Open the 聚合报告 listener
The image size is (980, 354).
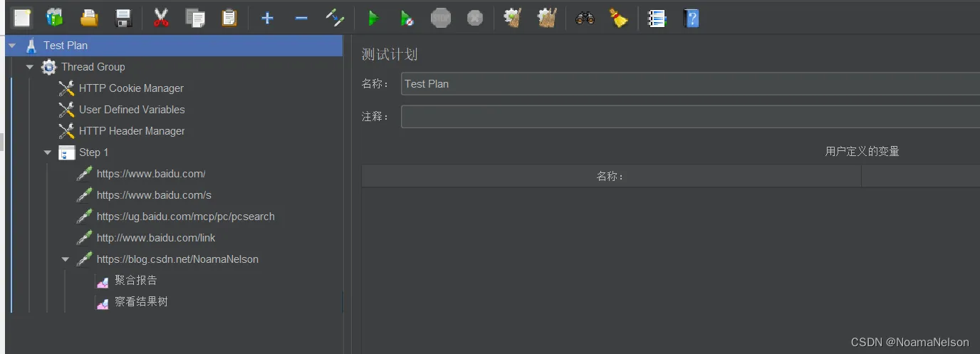136,281
